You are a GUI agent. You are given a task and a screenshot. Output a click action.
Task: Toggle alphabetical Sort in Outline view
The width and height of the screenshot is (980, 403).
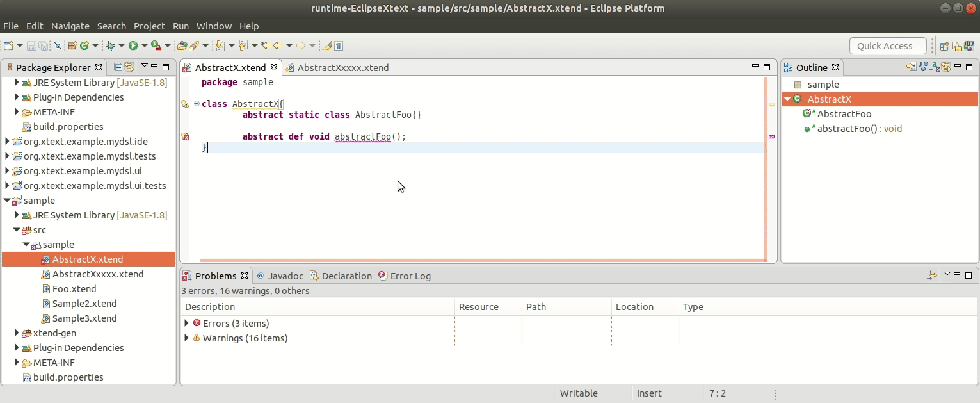point(935,67)
